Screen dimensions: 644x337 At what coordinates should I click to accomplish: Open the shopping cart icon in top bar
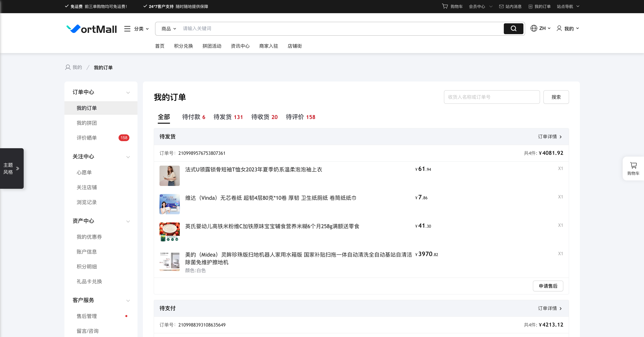pyautogui.click(x=445, y=6)
